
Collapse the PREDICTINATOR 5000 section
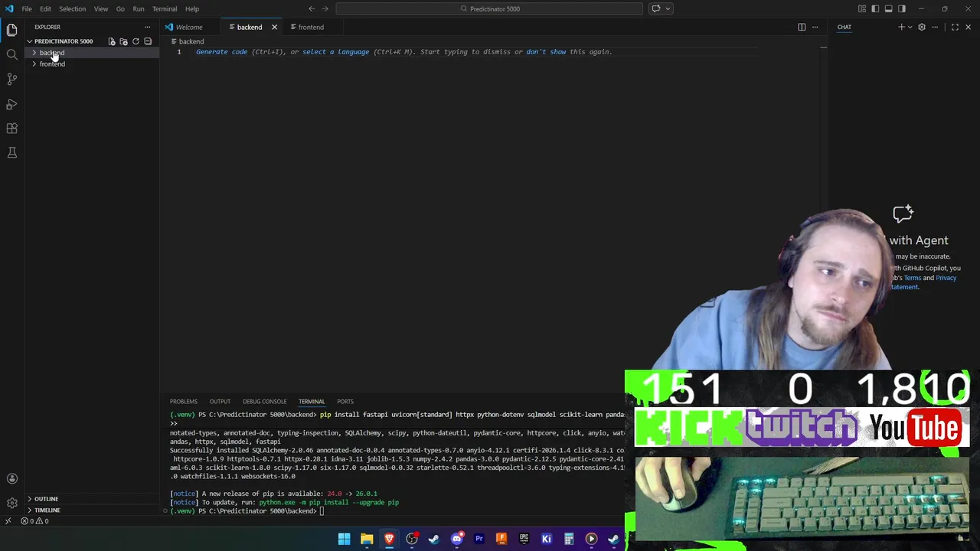tap(63, 41)
